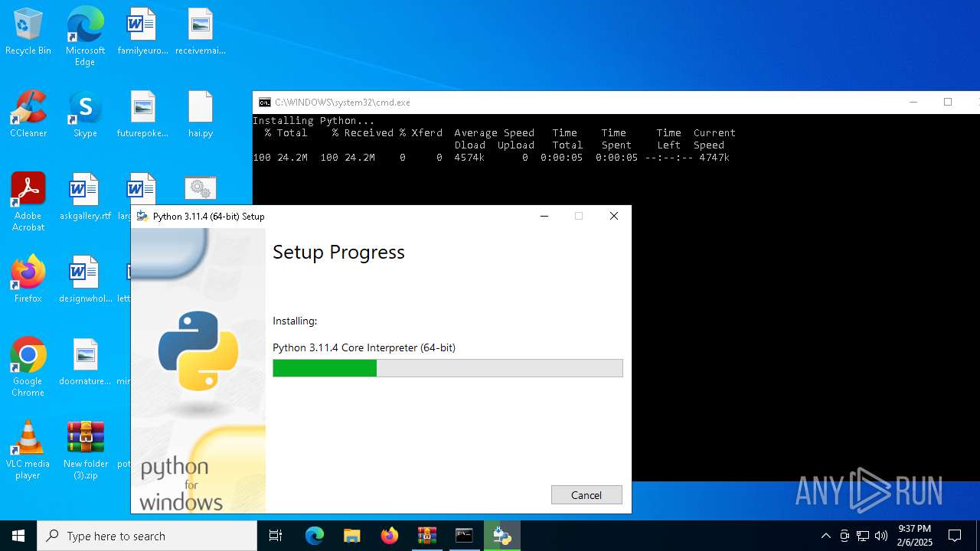Open File Explorer from the taskbar

click(351, 536)
